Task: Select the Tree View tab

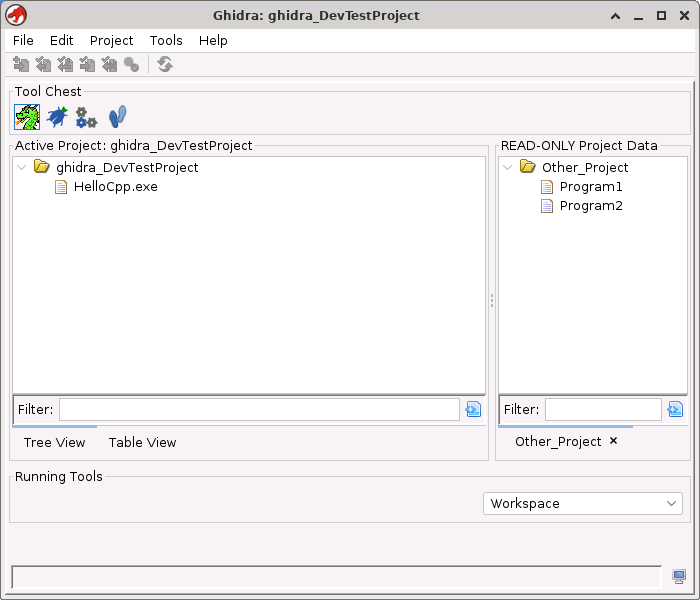Action: coord(54,442)
